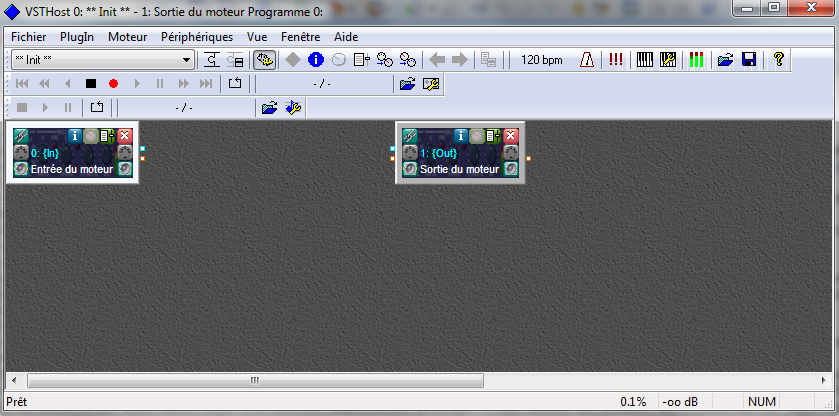The image size is (839, 416).
Task: Click the skip to end transport button
Action: tap(205, 84)
